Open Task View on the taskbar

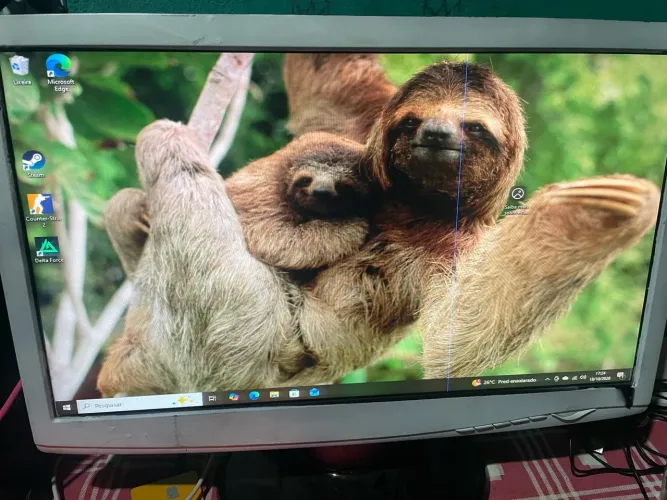[212, 398]
